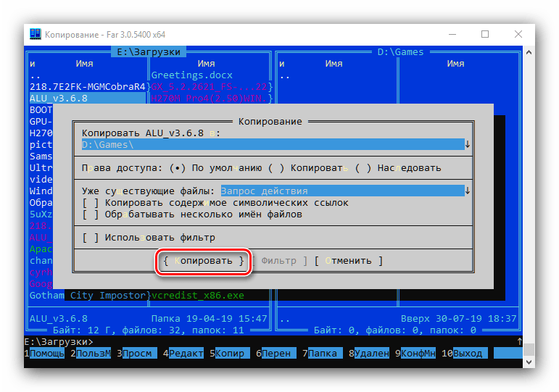Click 3 Просм in the key bar
The height and width of the screenshot is (392, 559).
point(137,353)
